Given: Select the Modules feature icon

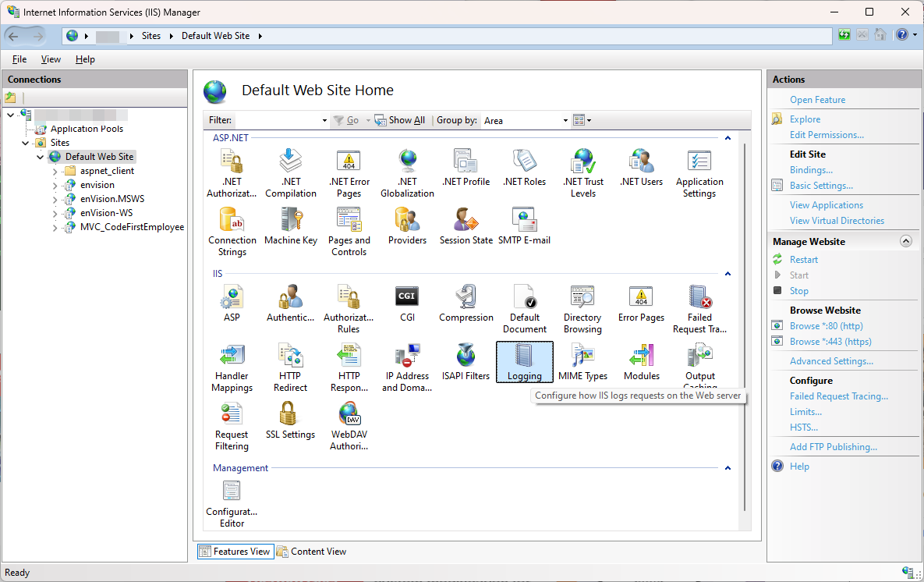Looking at the screenshot, I should point(641,362).
